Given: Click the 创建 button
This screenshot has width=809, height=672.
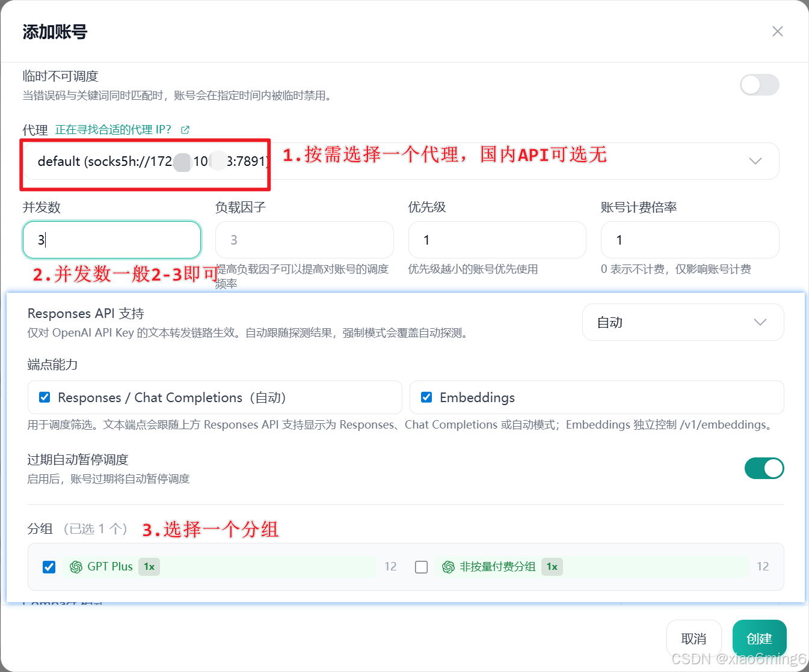Looking at the screenshot, I should tap(760, 638).
